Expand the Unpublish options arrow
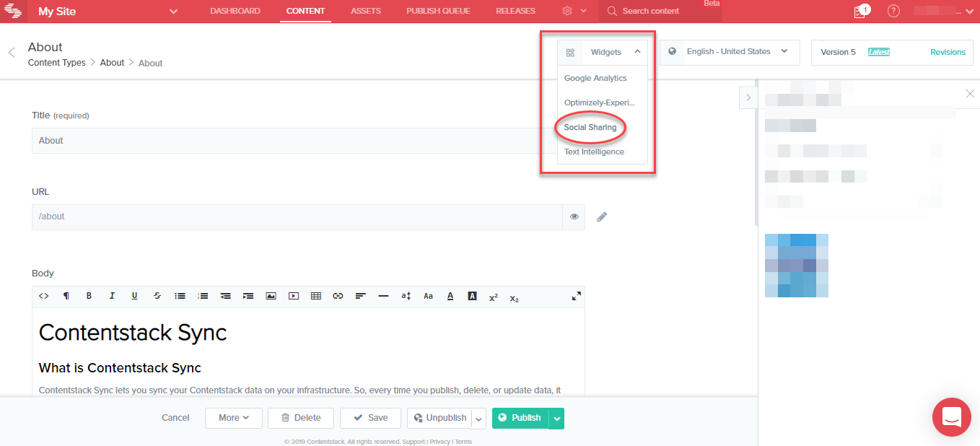The width and height of the screenshot is (980, 446). pos(478,419)
